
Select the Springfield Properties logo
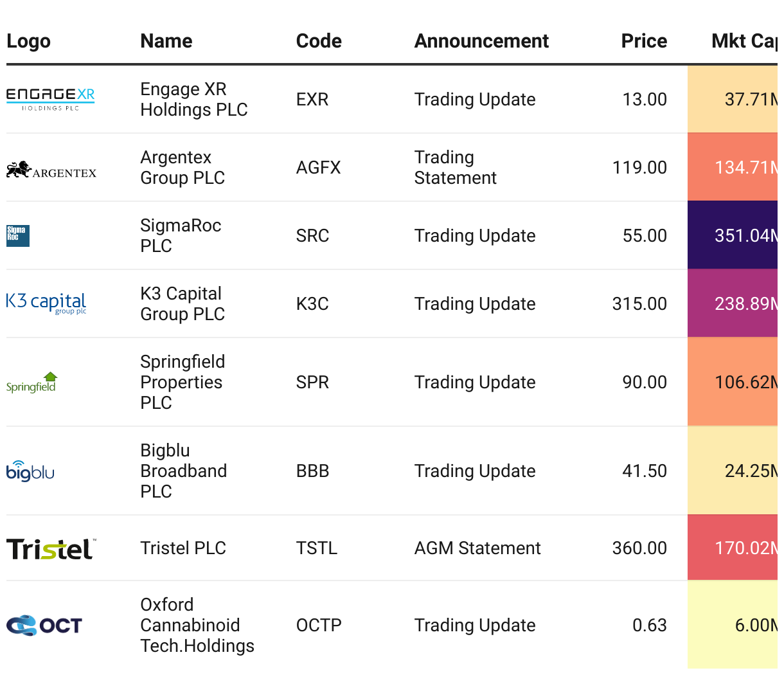31,382
